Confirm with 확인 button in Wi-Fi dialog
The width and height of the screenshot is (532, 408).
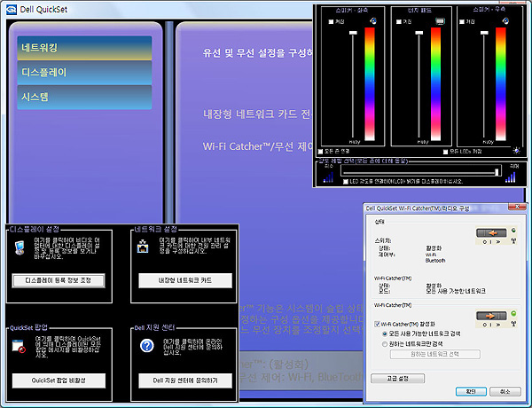pos(471,392)
